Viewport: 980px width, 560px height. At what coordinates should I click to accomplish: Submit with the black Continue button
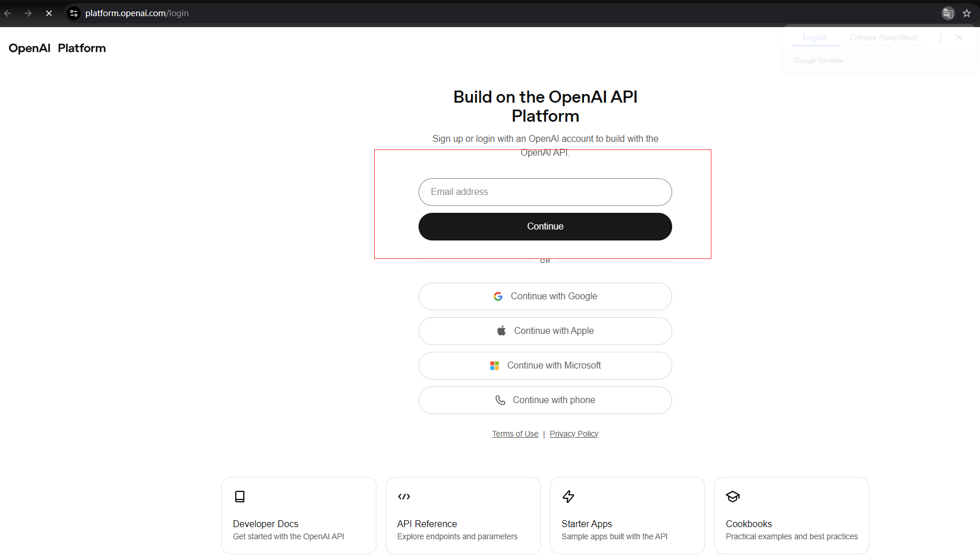coord(545,227)
